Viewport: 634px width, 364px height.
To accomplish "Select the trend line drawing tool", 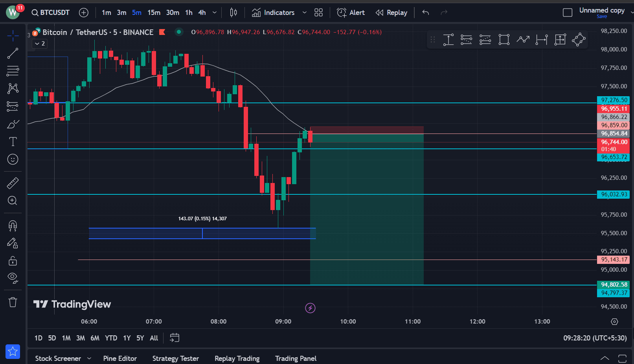I will point(13,53).
